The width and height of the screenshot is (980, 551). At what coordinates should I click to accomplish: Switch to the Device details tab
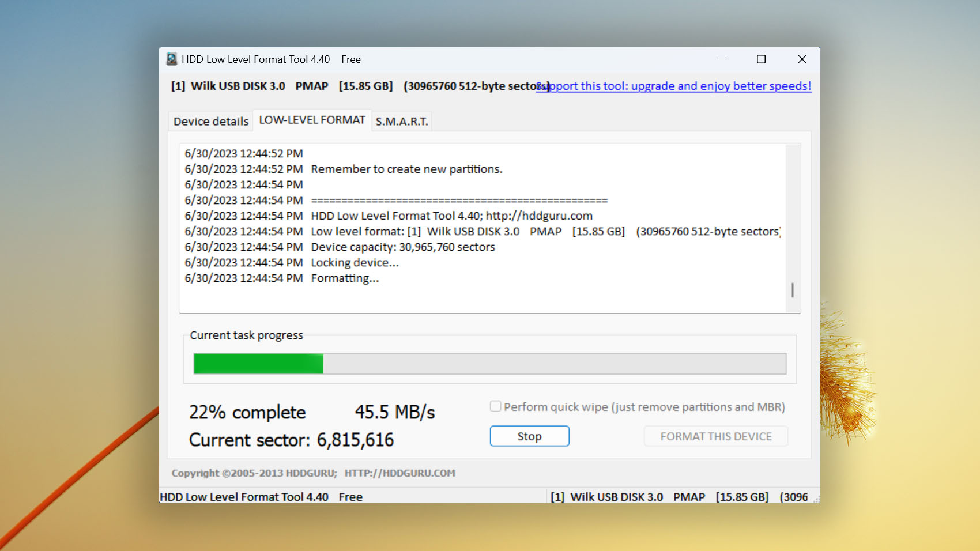coord(211,121)
